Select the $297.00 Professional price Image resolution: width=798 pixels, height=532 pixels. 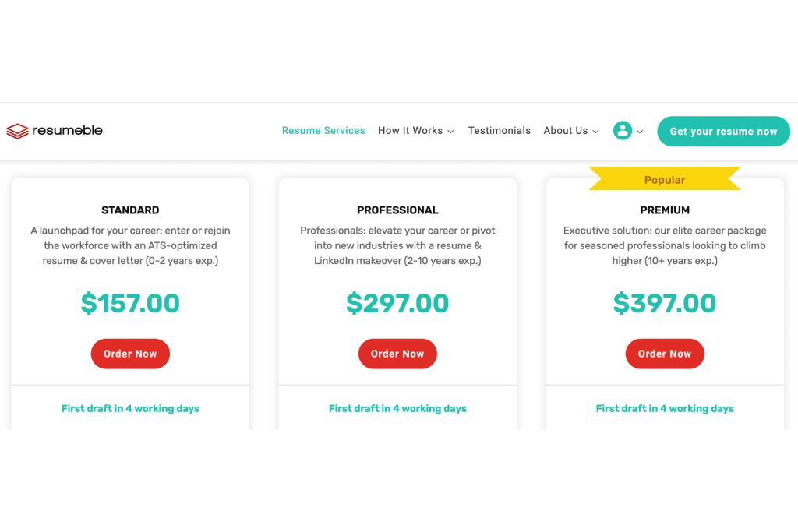(x=397, y=303)
